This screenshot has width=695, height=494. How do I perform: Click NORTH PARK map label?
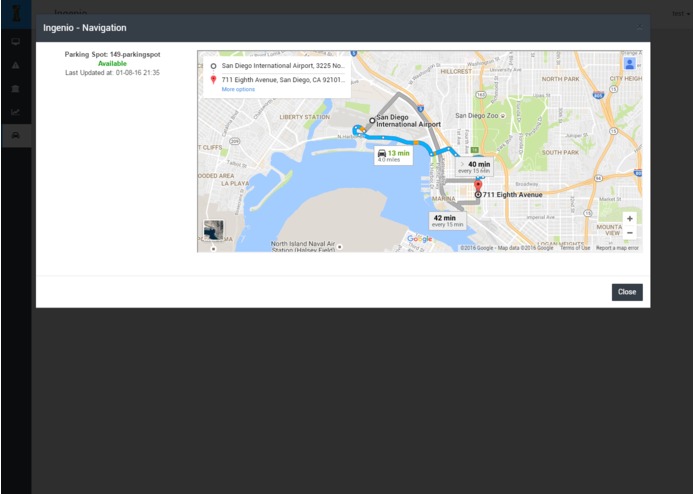[560, 79]
